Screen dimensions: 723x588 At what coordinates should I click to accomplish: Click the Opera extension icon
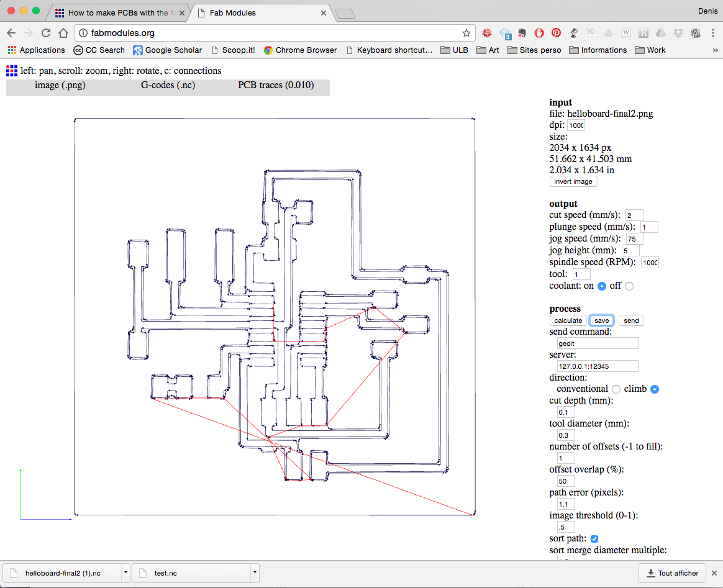(x=539, y=33)
